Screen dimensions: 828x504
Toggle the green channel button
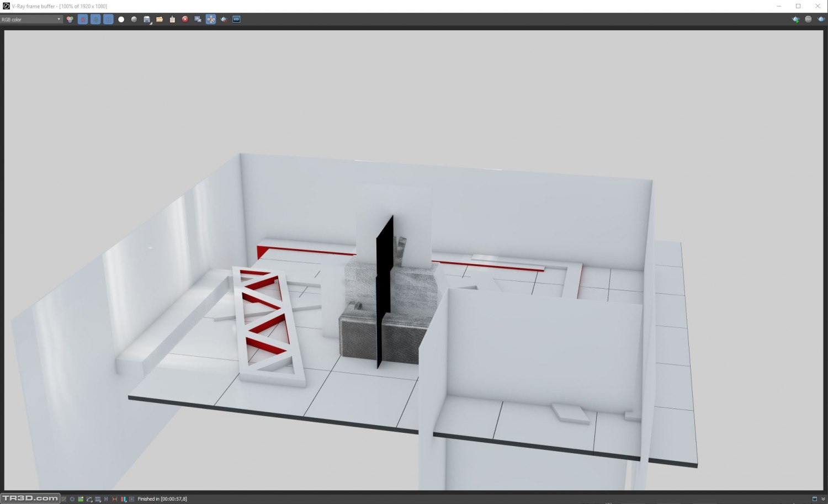pyautogui.click(x=95, y=19)
